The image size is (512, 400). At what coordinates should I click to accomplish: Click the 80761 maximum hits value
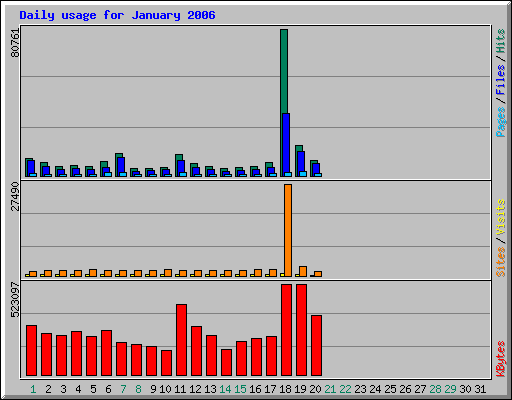[15, 43]
